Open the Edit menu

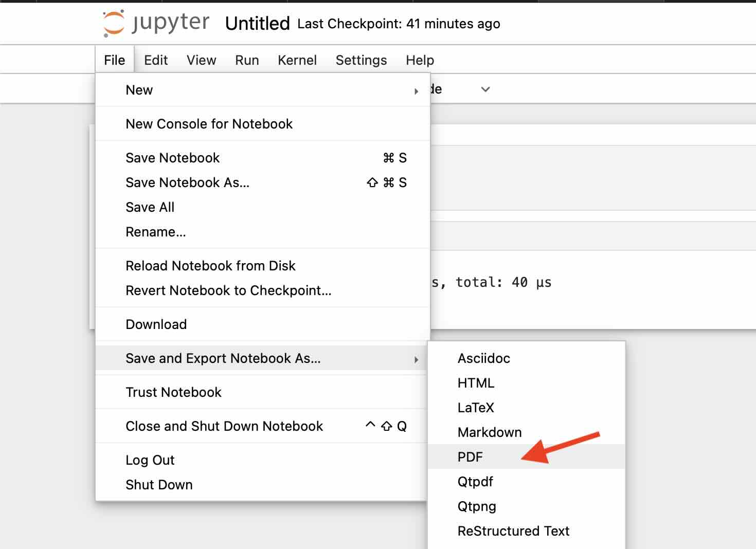pos(155,60)
